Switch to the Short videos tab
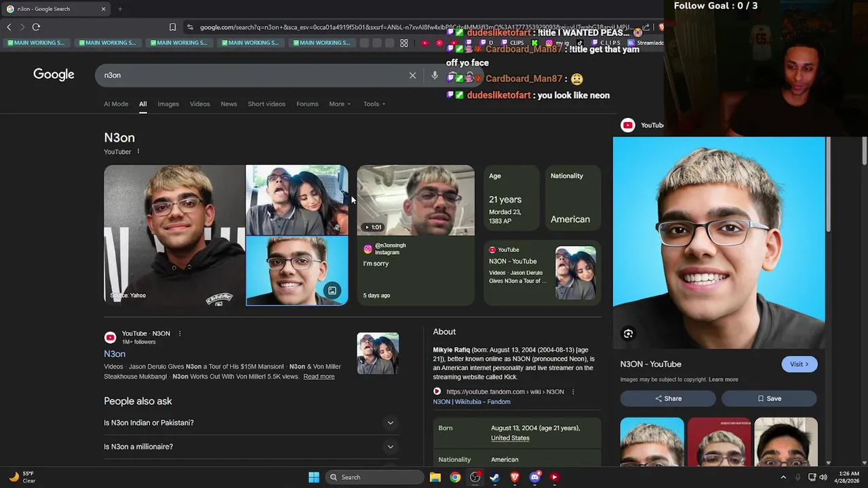This screenshot has width=868, height=488. (x=267, y=104)
